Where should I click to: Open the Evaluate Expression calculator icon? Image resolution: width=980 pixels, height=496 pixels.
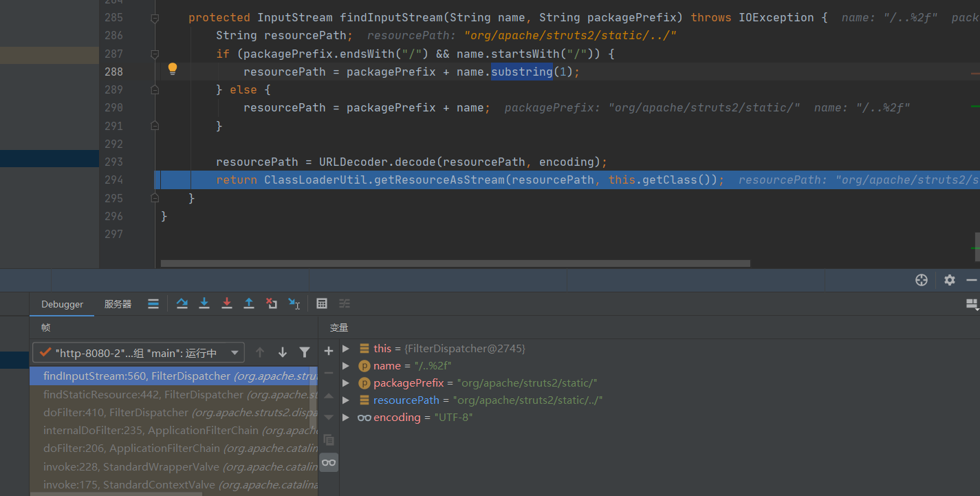coord(322,303)
